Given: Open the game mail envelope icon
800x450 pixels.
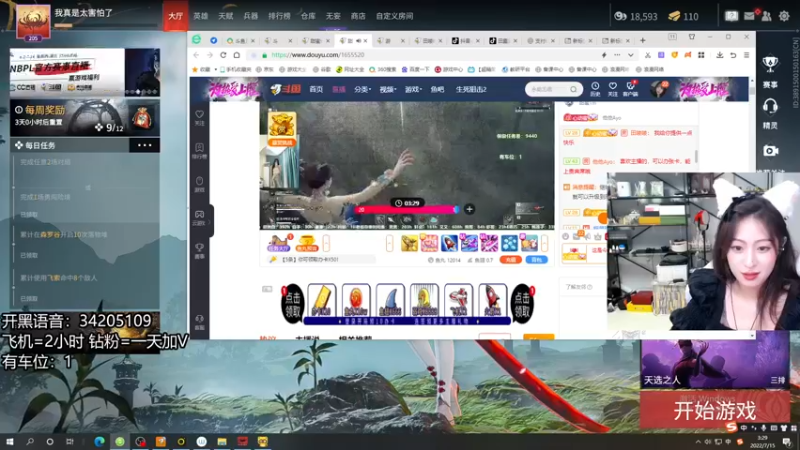Looking at the screenshot, I should pos(749,16).
